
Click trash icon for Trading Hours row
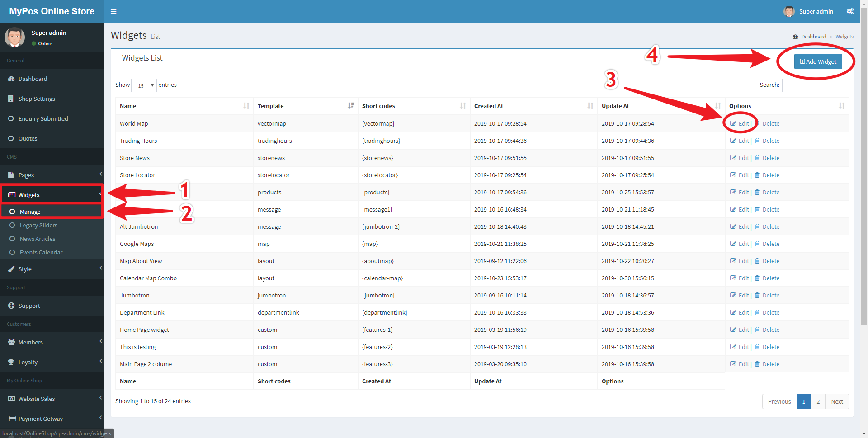(757, 141)
